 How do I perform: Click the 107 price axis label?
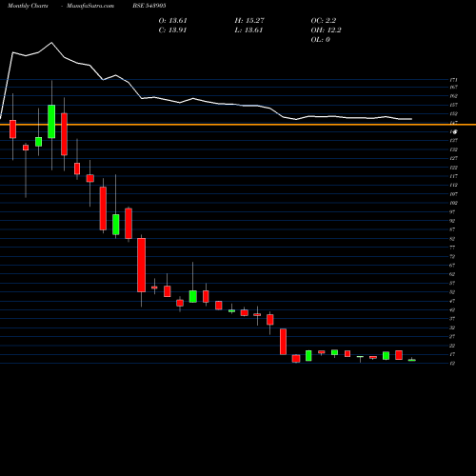[454, 194]
